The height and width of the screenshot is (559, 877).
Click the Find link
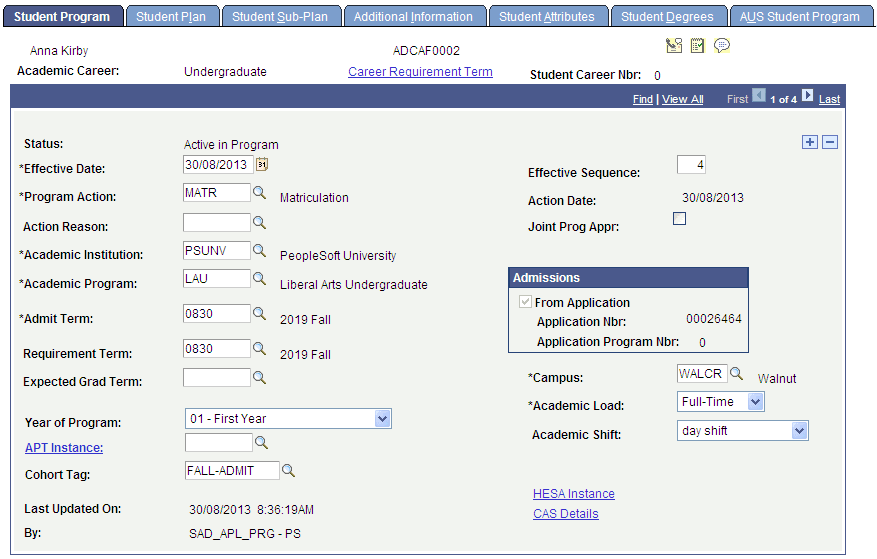coord(643,99)
